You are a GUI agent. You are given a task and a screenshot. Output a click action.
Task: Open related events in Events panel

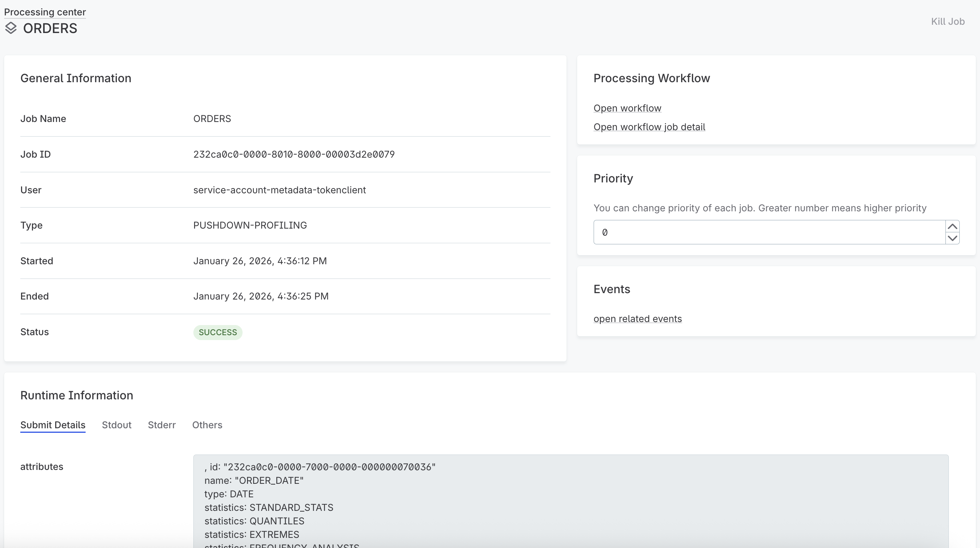point(637,319)
